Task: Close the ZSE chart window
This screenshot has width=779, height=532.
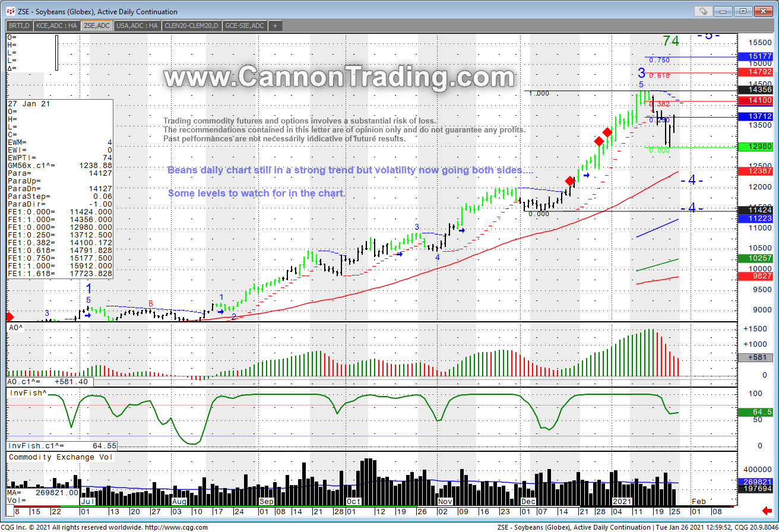Action: 762,11
